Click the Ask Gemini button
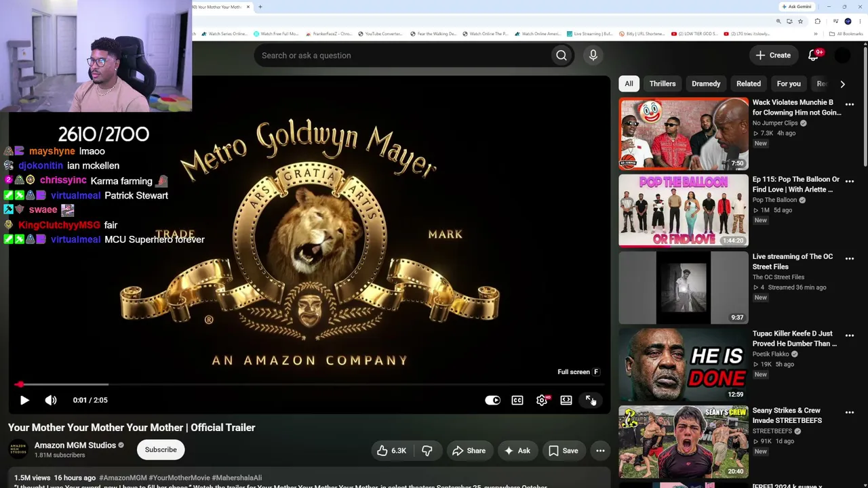Image resolution: width=868 pixels, height=488 pixels. pos(797,7)
